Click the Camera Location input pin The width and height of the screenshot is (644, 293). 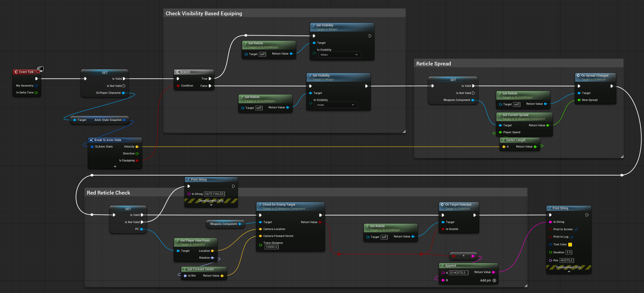click(x=260, y=229)
